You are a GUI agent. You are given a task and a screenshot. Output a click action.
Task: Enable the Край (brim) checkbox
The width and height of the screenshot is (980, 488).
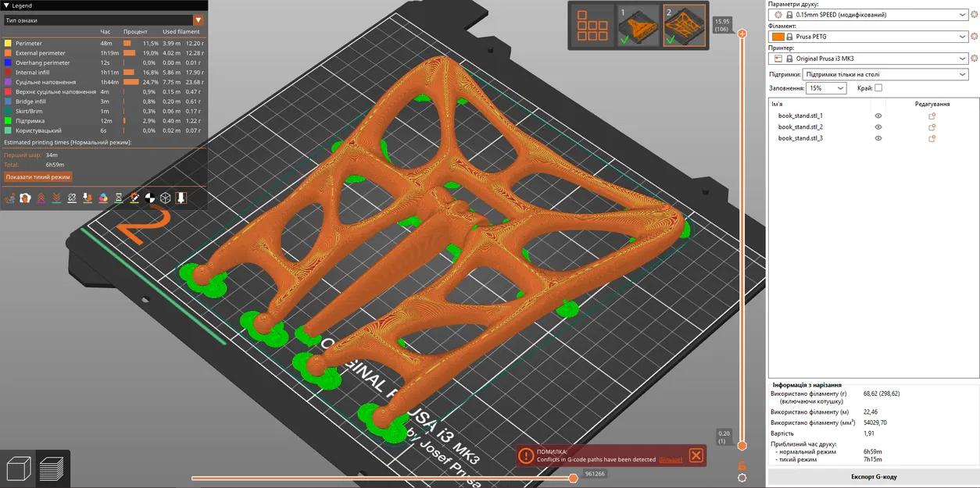[x=878, y=88]
